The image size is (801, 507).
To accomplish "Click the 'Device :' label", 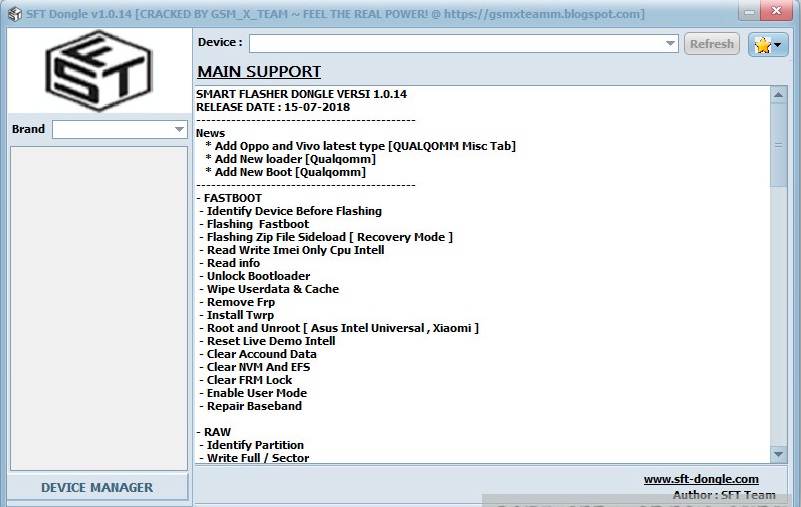I will pyautogui.click(x=220, y=42).
